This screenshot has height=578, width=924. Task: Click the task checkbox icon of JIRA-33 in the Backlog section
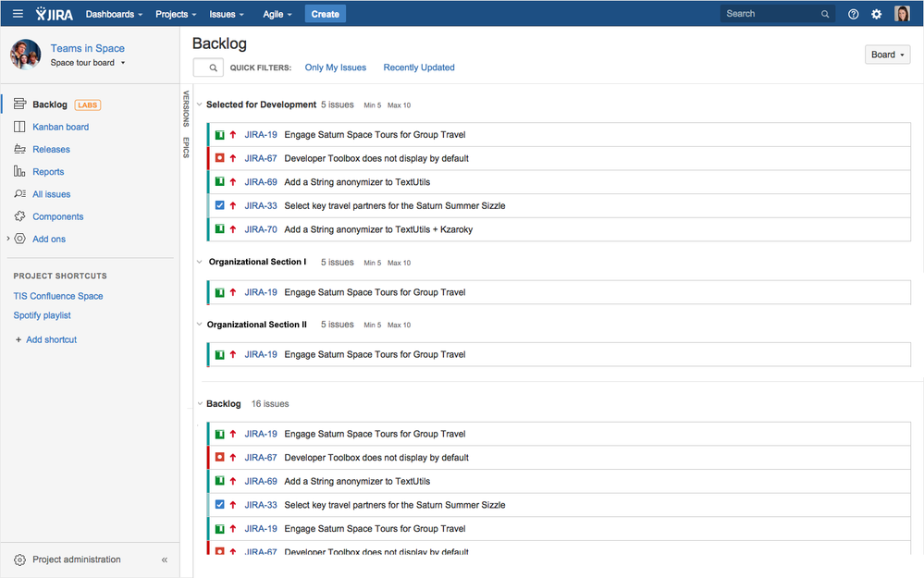click(x=220, y=504)
